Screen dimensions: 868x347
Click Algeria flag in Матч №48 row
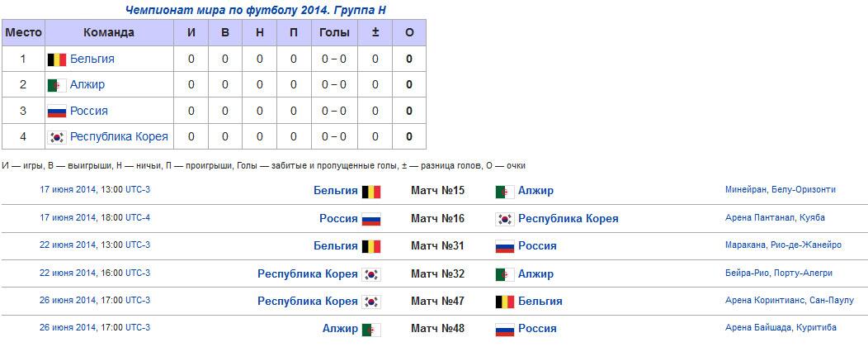(x=370, y=329)
